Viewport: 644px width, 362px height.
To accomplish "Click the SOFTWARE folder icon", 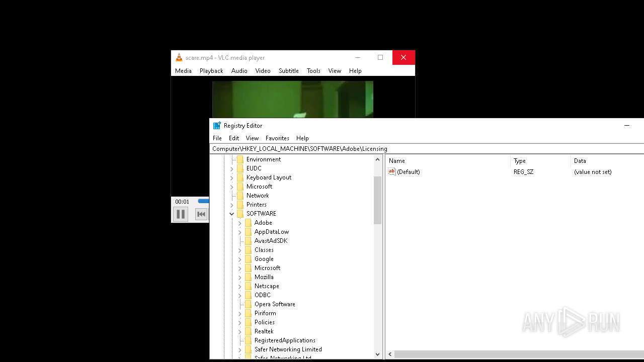I will 240,214.
